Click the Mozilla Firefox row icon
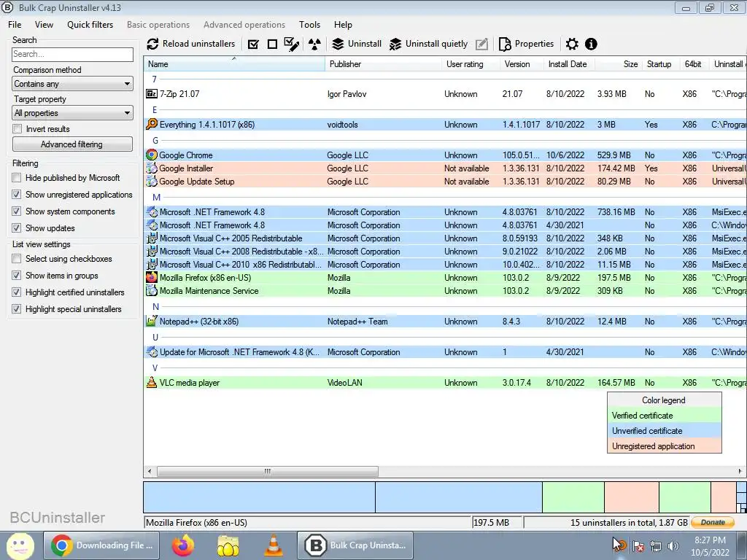Screen dimensions: 747x560 [x=152, y=277]
